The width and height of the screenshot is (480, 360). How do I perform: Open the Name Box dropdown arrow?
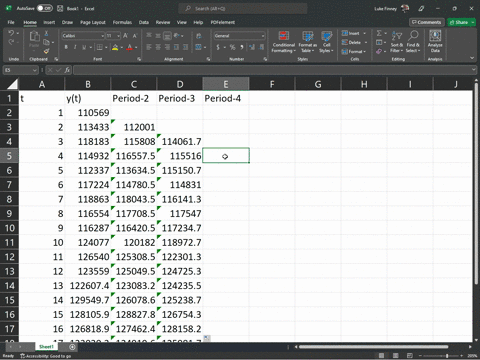coord(34,70)
